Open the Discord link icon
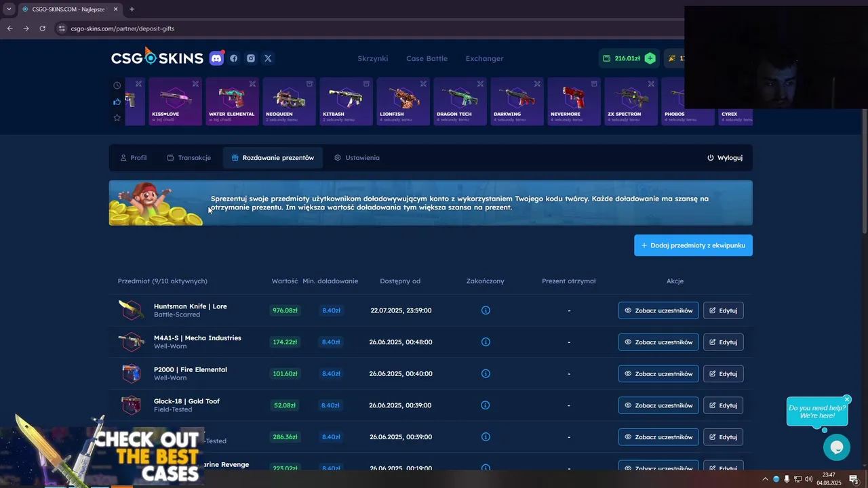The height and width of the screenshot is (488, 868). pyautogui.click(x=216, y=58)
